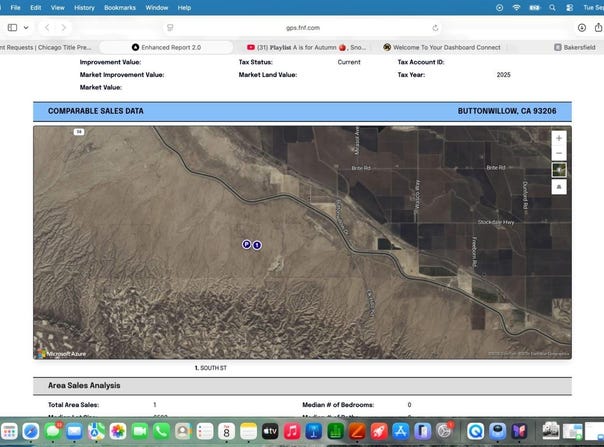This screenshot has height=447, width=604.
Task: Open the Share button in Safari toolbar
Action: [x=598, y=27]
